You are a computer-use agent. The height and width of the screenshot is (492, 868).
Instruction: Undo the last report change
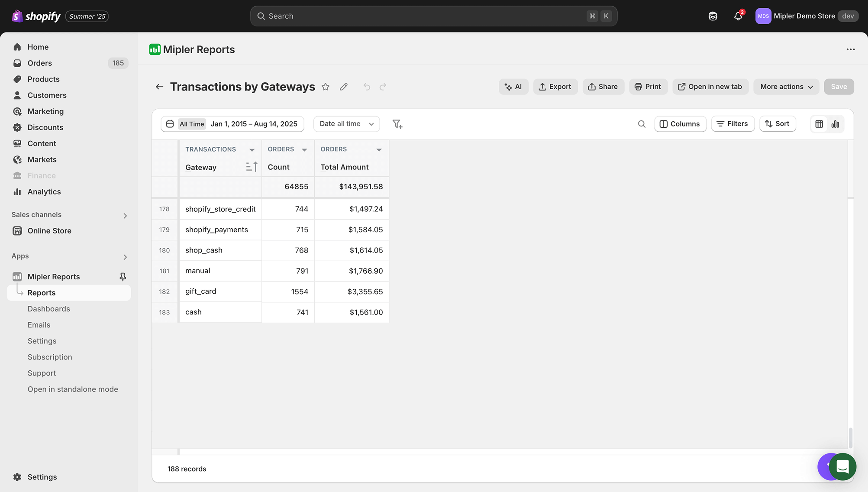(x=367, y=87)
